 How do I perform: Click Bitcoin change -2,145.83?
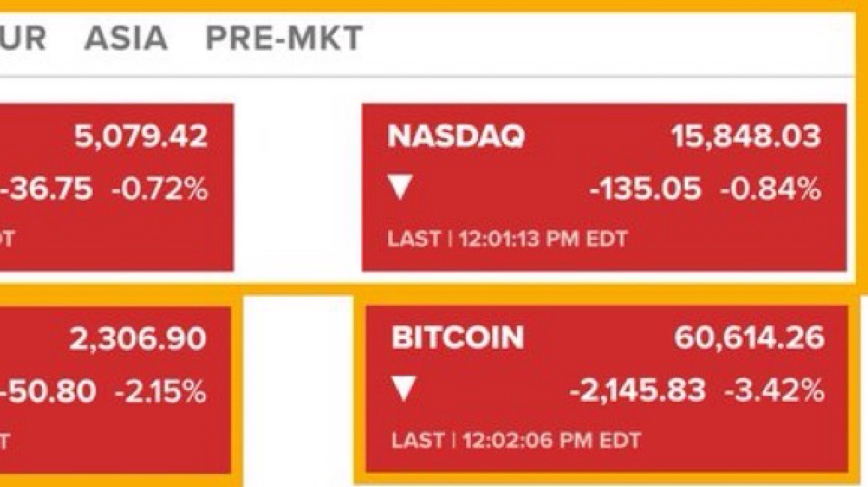637,391
